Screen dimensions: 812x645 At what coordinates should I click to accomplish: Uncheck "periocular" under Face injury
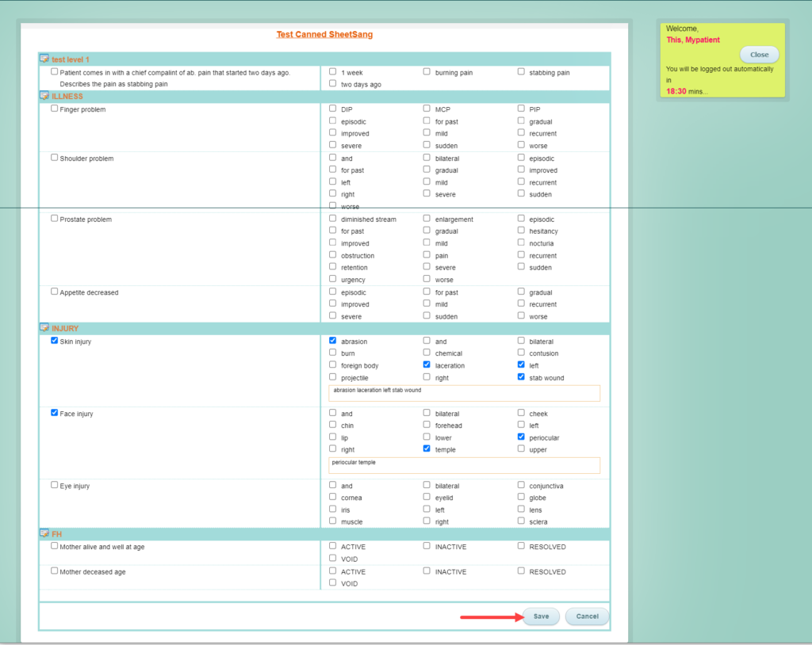coord(521,437)
